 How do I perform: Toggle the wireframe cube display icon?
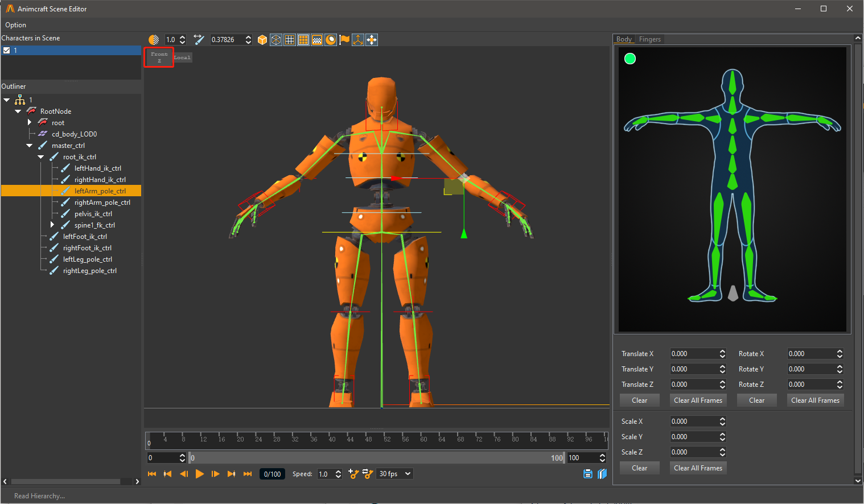[x=276, y=40]
